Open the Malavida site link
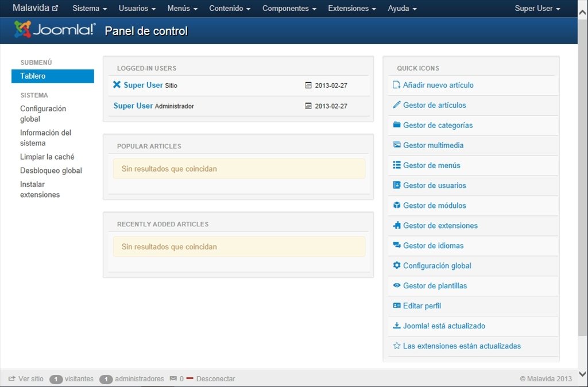This screenshot has width=588, height=387. pos(31,8)
